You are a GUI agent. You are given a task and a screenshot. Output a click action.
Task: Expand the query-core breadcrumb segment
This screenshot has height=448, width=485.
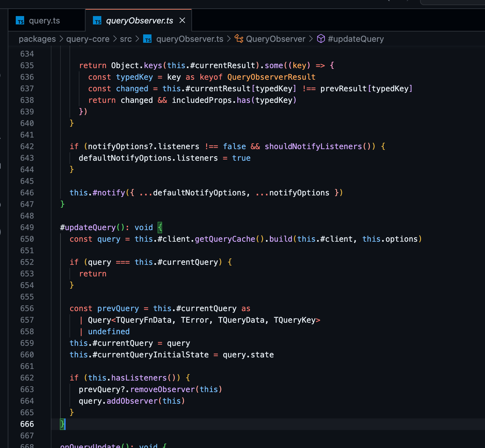(88, 39)
